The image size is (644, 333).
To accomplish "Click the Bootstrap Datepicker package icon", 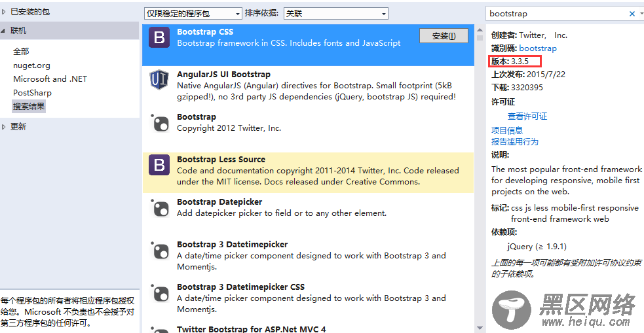I will tap(159, 208).
